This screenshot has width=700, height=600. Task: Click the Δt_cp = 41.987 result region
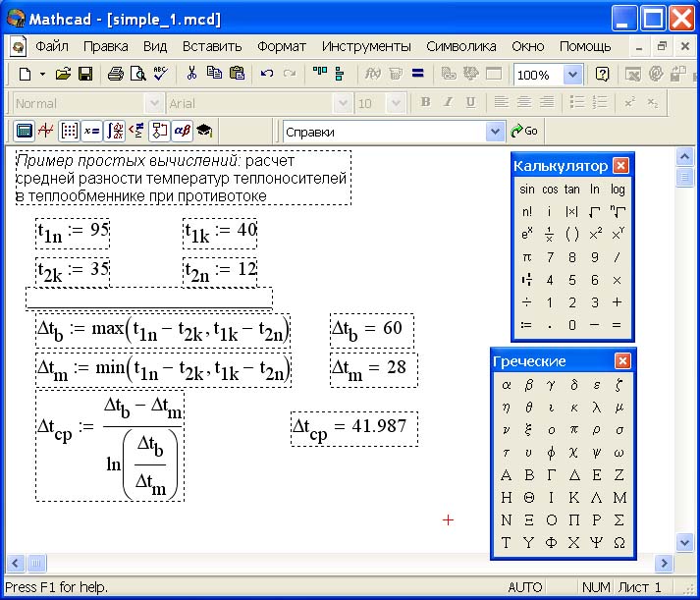[x=354, y=428]
